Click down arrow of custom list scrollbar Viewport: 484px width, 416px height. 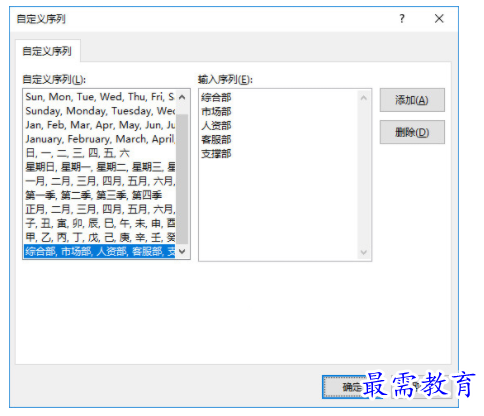point(182,251)
